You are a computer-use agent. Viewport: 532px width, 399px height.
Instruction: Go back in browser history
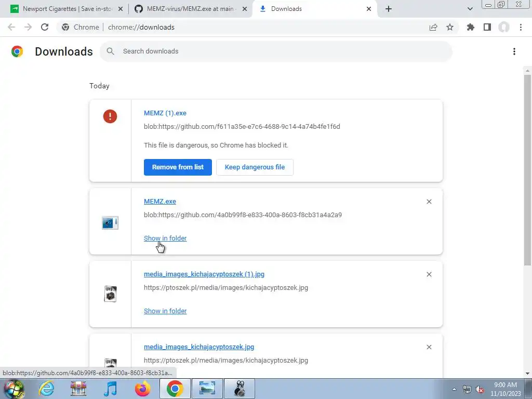(x=11, y=27)
